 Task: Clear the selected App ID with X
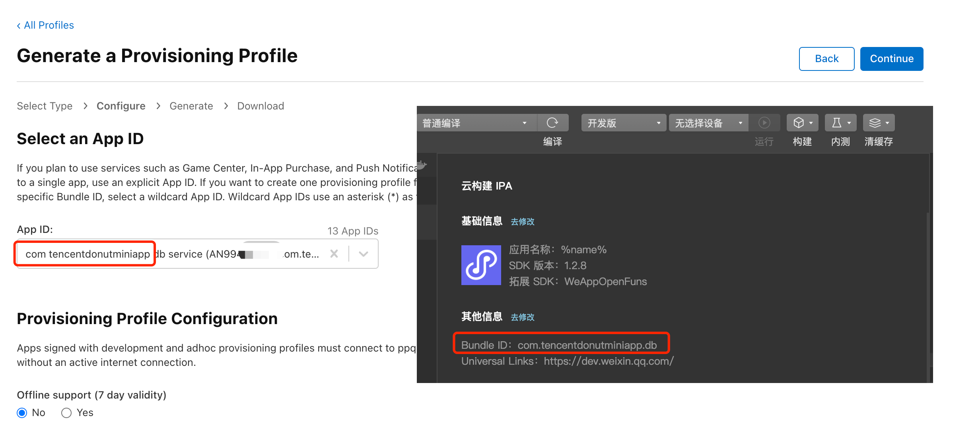pos(334,254)
